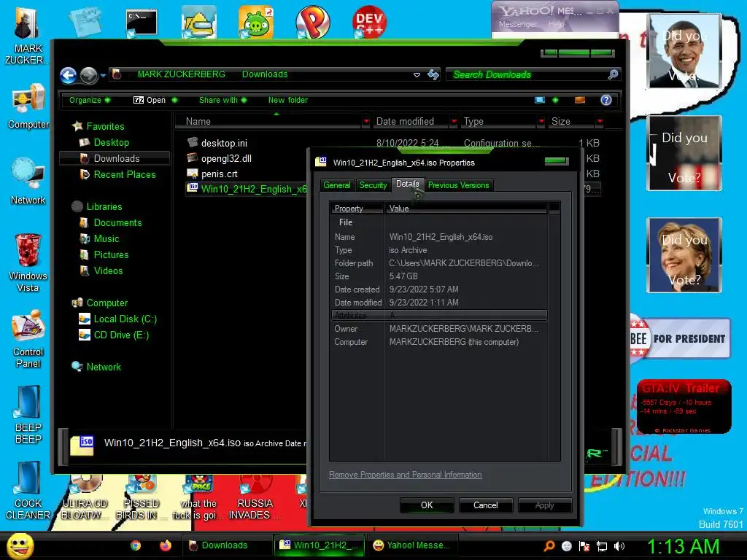
Task: Select Favorites in the navigation pane
Action: pos(105,127)
